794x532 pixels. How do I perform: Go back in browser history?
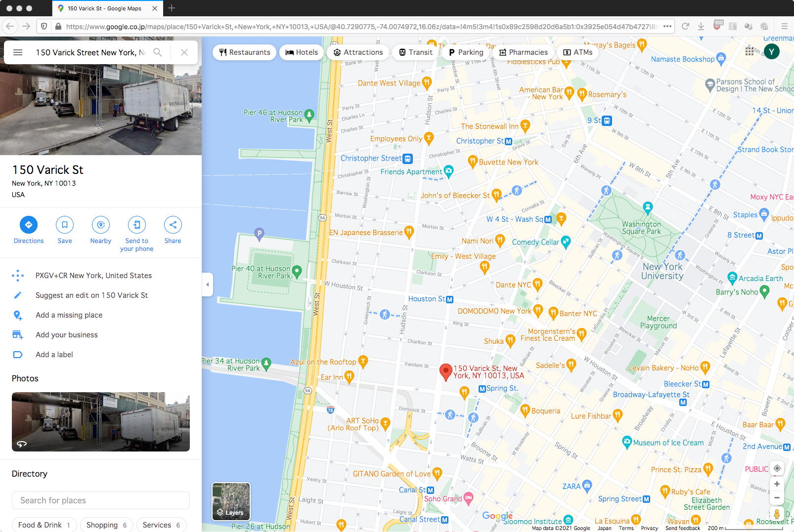10,26
